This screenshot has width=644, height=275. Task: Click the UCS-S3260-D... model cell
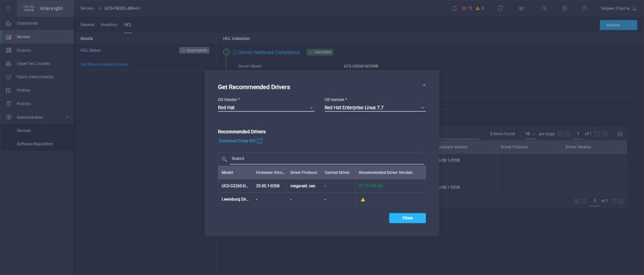click(x=235, y=186)
